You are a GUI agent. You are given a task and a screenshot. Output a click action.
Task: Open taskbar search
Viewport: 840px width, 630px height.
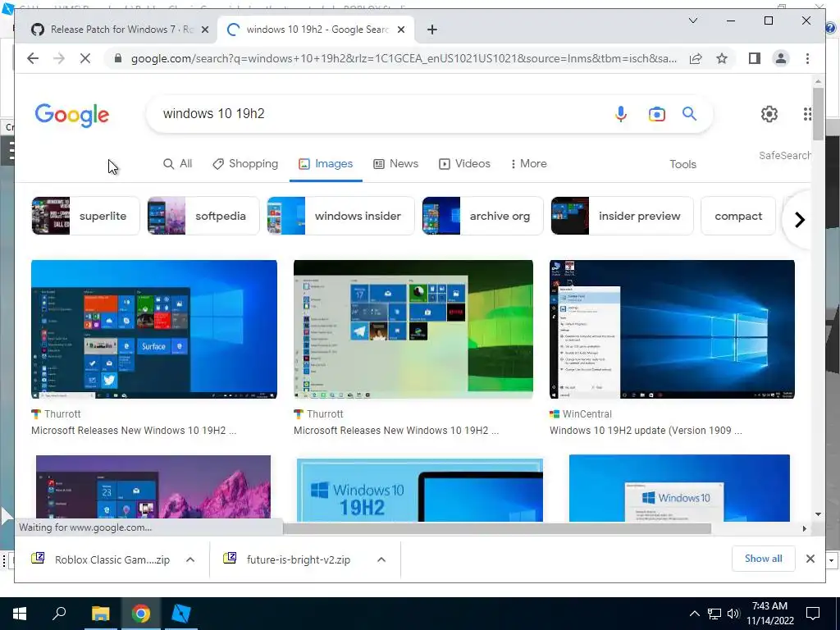(59, 614)
